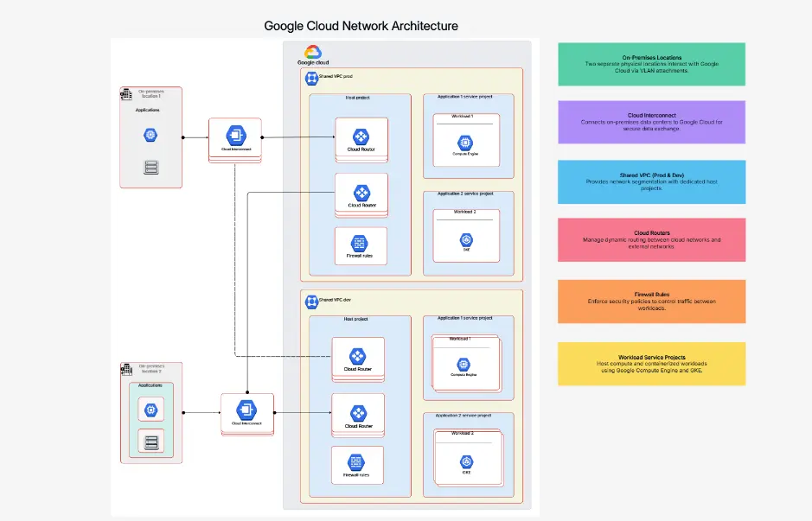
Task: Select the Firewall rules icon in Shared VPC prod
Action: (361, 243)
